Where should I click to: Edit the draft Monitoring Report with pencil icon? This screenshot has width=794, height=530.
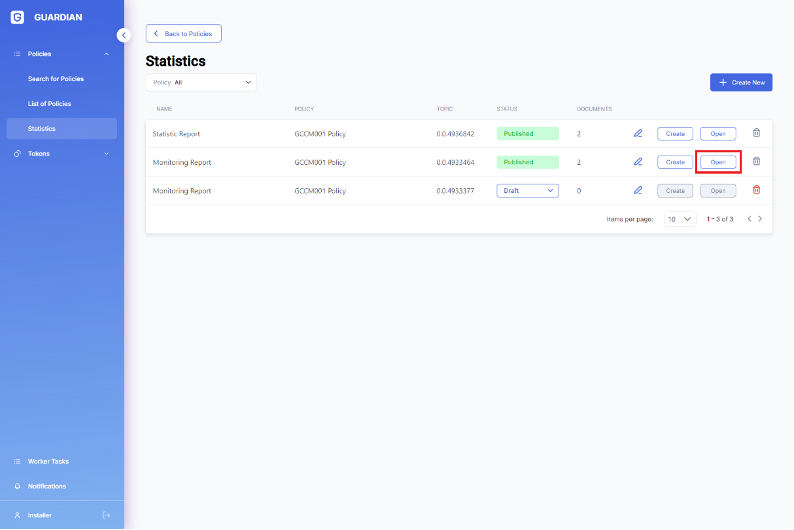click(x=637, y=190)
